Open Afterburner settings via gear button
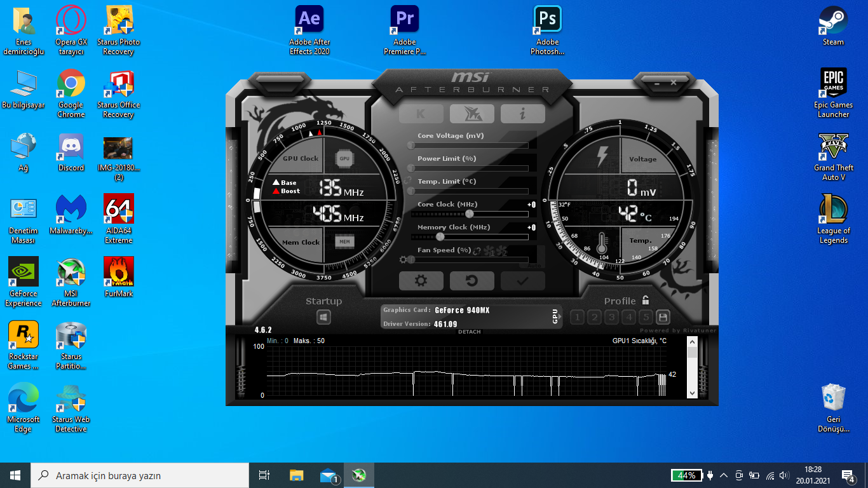This screenshot has height=488, width=868. click(x=421, y=281)
